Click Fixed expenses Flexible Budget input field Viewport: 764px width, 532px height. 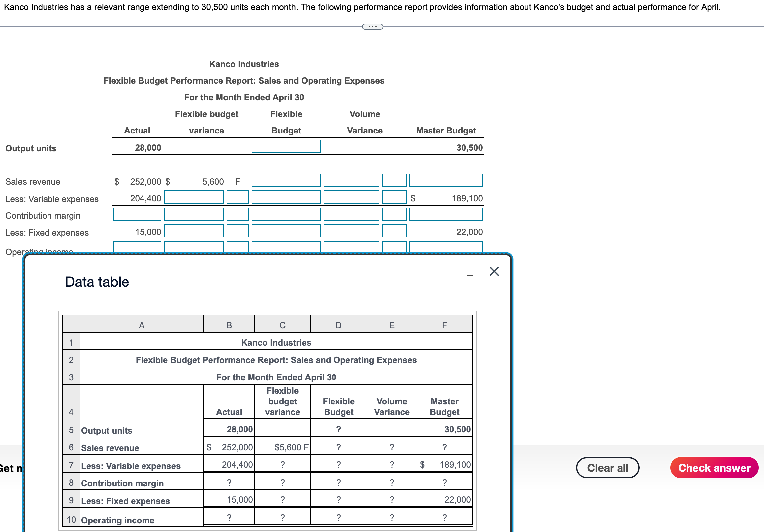pos(286,231)
